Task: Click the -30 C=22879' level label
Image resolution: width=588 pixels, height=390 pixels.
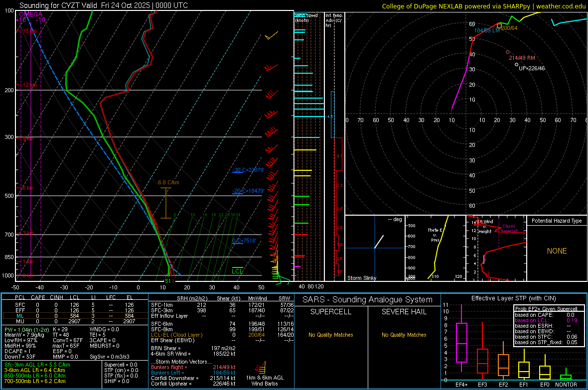Action: click(248, 170)
